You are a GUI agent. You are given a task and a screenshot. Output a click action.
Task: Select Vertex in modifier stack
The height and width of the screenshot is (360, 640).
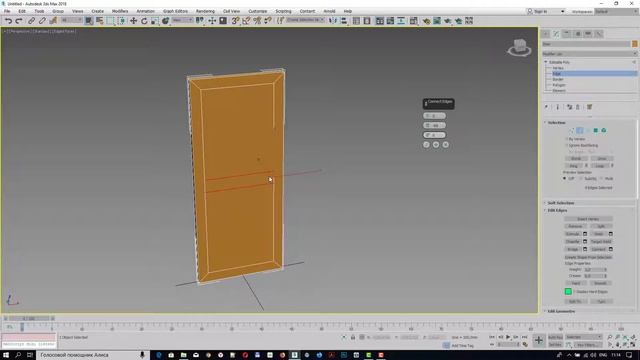tap(558, 68)
